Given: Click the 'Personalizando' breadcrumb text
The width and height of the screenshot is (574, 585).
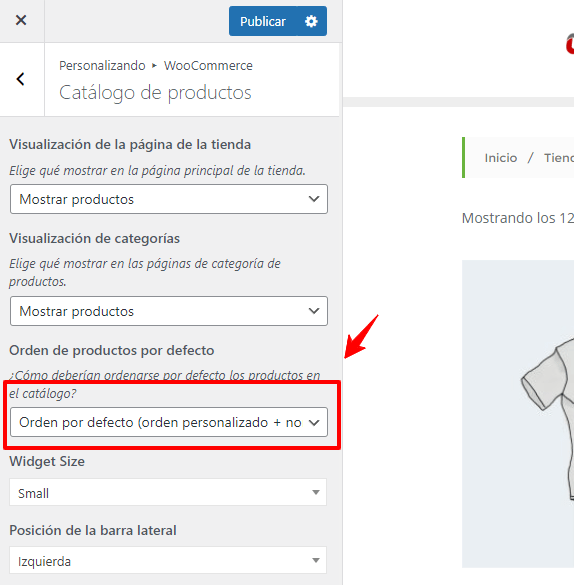Looking at the screenshot, I should click(x=102, y=66).
